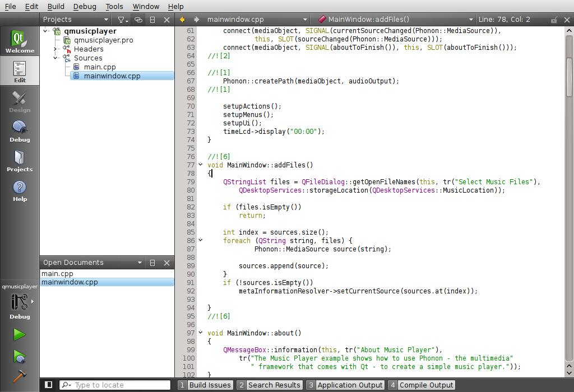The width and height of the screenshot is (574, 392).
Task: Select qmusicplayer.pro in project tree
Action: tap(104, 40)
